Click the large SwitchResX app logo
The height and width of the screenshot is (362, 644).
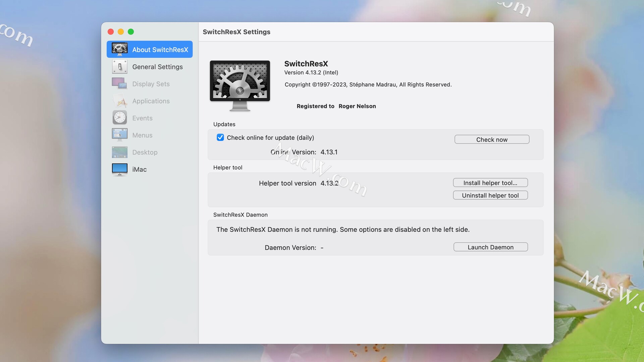point(240,85)
